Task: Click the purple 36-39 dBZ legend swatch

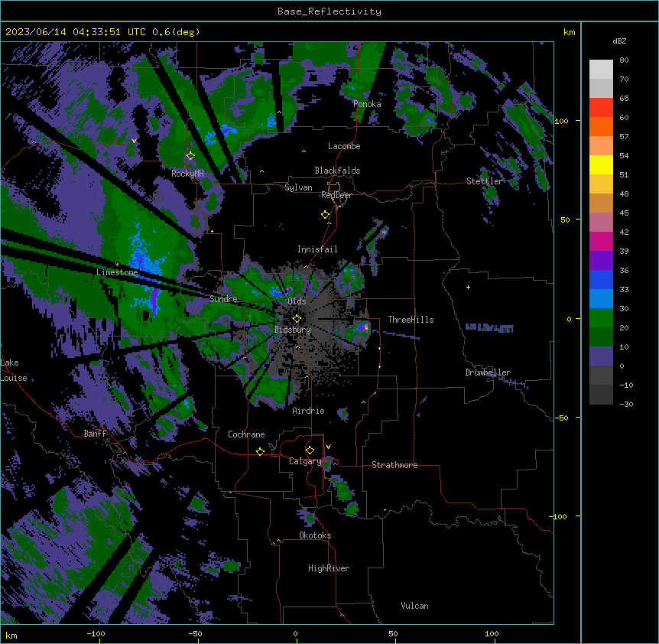Action: [601, 261]
